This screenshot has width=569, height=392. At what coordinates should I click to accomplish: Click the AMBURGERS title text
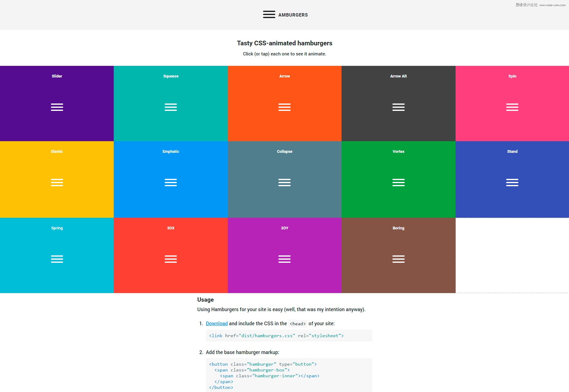click(293, 15)
